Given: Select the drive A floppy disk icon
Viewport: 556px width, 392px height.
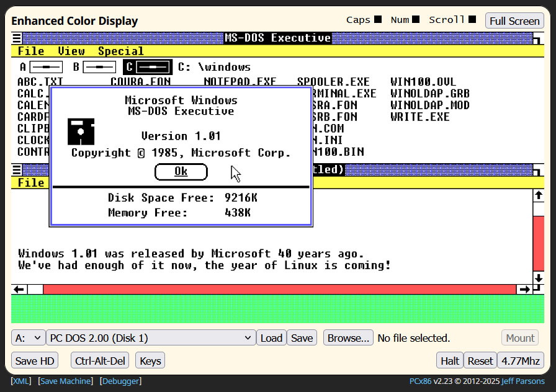Looking at the screenshot, I should pos(46,66).
